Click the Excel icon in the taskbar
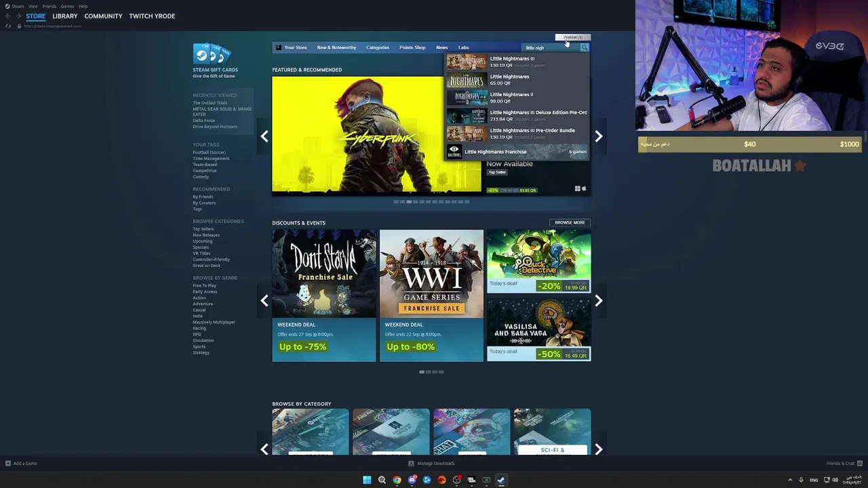 [x=486, y=480]
